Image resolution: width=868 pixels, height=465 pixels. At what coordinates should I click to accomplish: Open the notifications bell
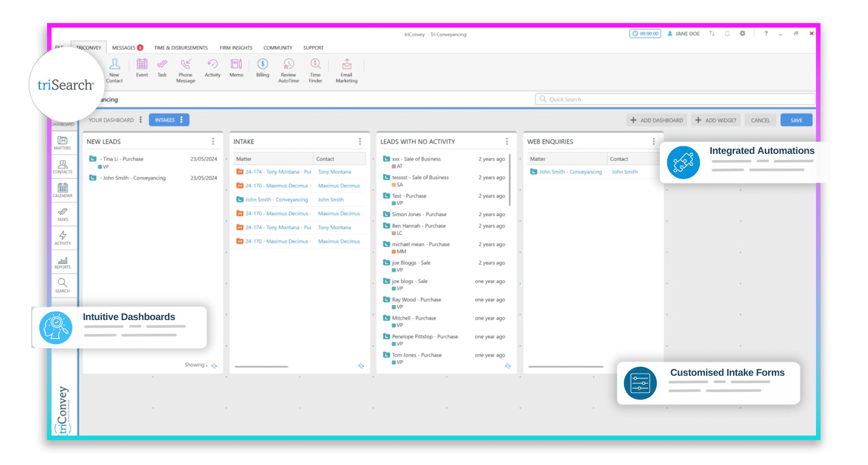[x=727, y=34]
